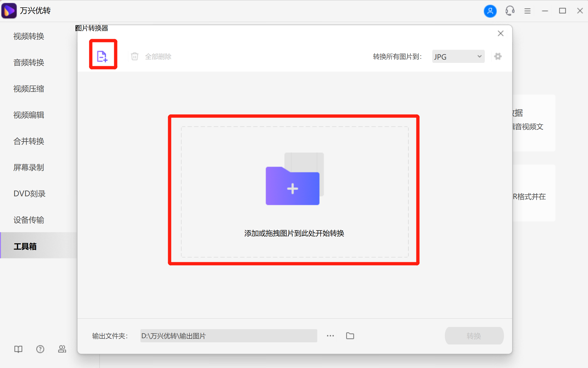
Task: Click the delete-all trash icon
Action: point(134,56)
